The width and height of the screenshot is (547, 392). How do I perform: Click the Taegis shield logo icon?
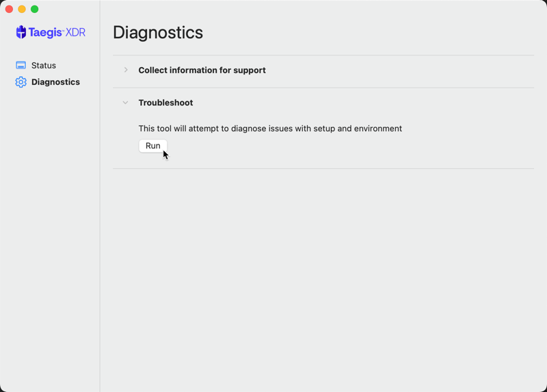[x=21, y=32]
